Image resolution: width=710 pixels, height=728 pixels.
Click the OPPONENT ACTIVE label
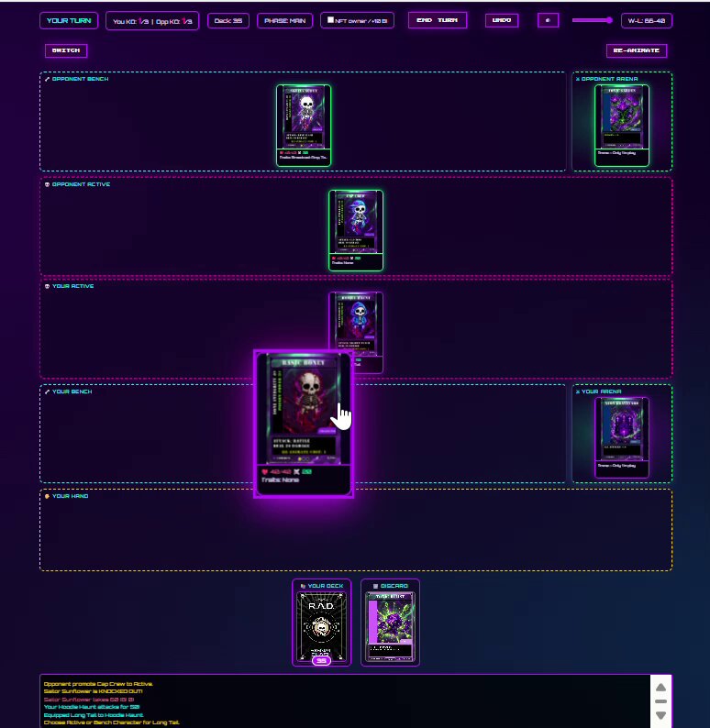click(81, 184)
